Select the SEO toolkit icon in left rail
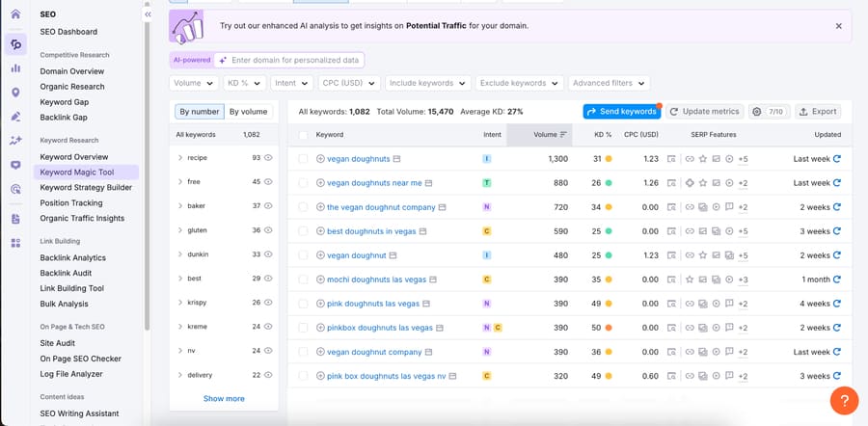This screenshot has width=868, height=426. 15,44
